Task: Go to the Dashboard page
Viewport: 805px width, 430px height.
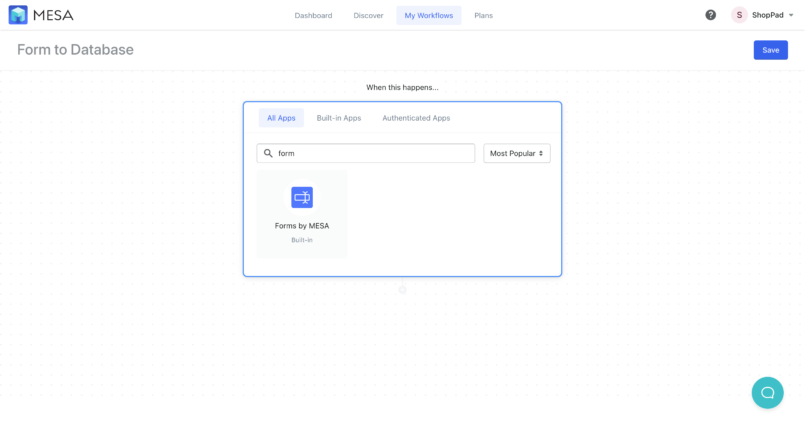Action: pyautogui.click(x=313, y=15)
